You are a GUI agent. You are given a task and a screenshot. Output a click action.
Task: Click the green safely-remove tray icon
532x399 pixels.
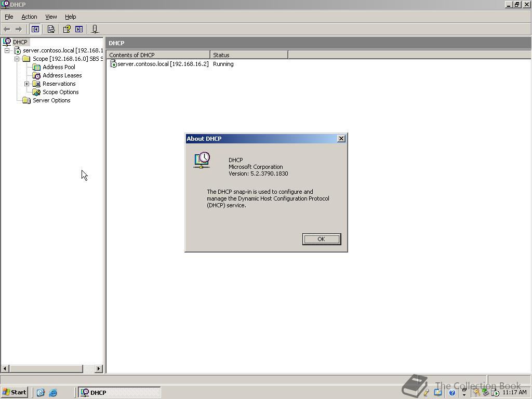click(486, 393)
